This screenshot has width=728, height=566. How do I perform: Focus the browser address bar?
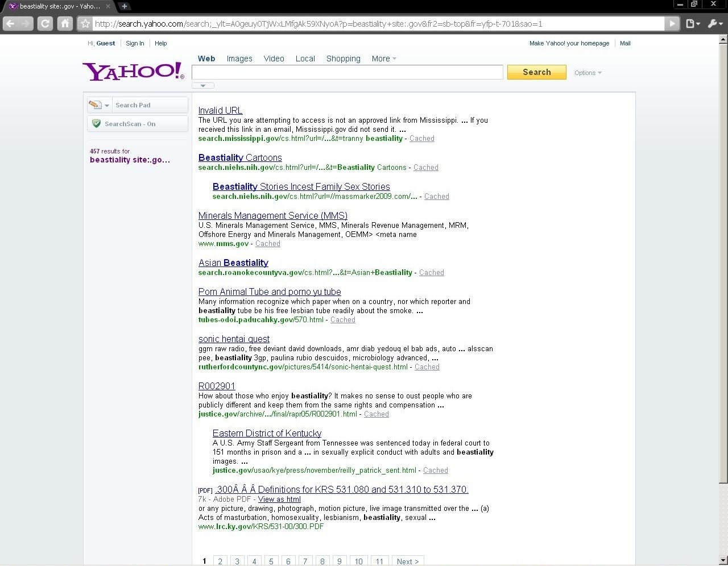click(378, 24)
